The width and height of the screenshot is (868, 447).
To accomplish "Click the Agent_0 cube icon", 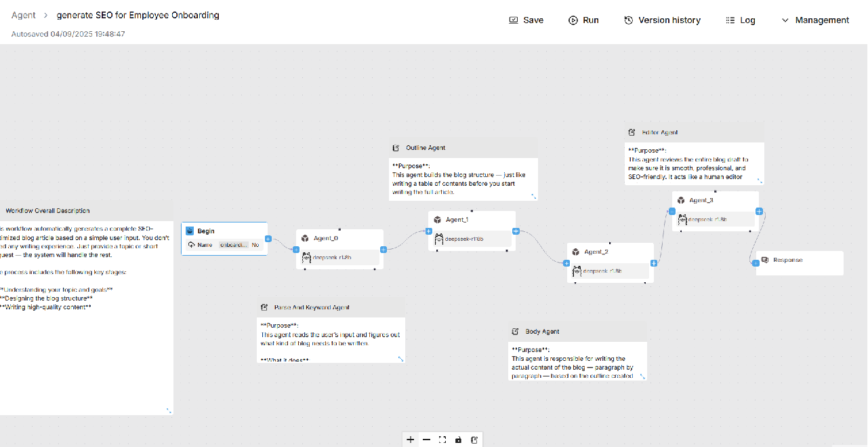I will (x=305, y=238).
